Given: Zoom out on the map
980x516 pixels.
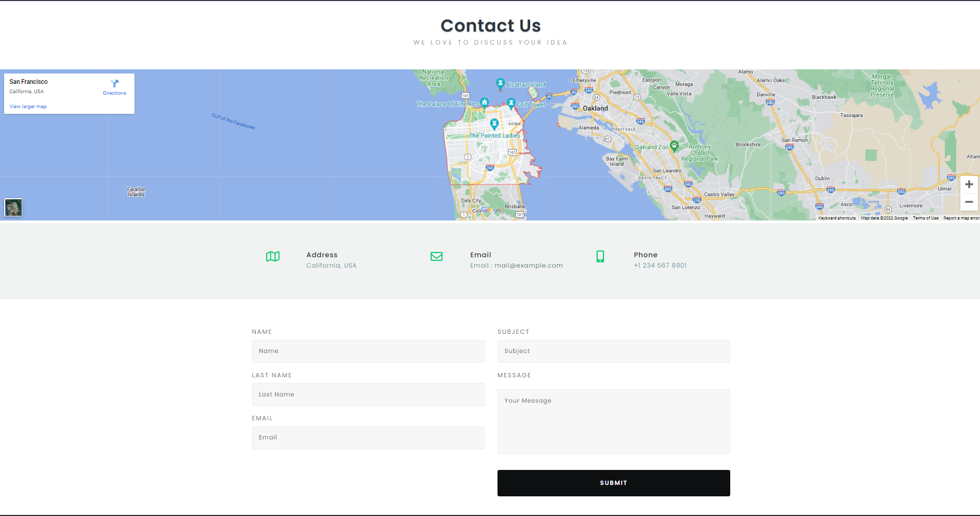Looking at the screenshot, I should 969,202.
